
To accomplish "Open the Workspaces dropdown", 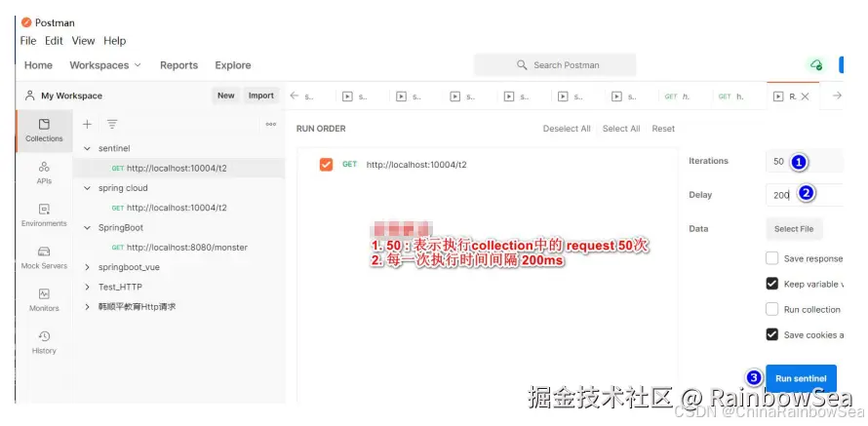I will pos(105,65).
